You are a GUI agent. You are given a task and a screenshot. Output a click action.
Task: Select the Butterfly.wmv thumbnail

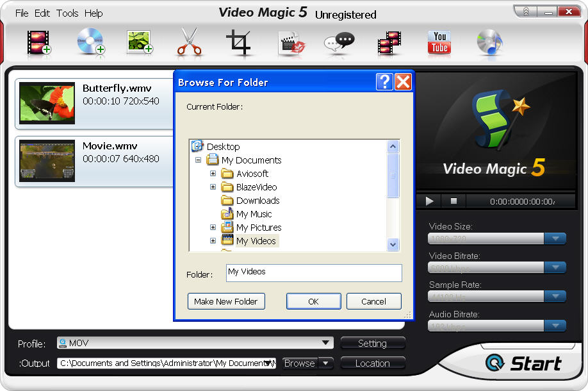coord(47,103)
